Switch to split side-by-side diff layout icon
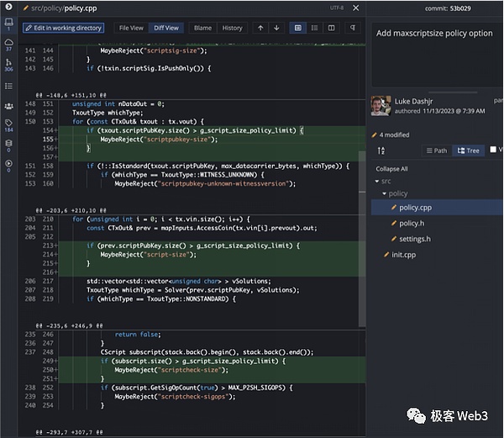Viewport: 504px width, 438px height. 332,28
